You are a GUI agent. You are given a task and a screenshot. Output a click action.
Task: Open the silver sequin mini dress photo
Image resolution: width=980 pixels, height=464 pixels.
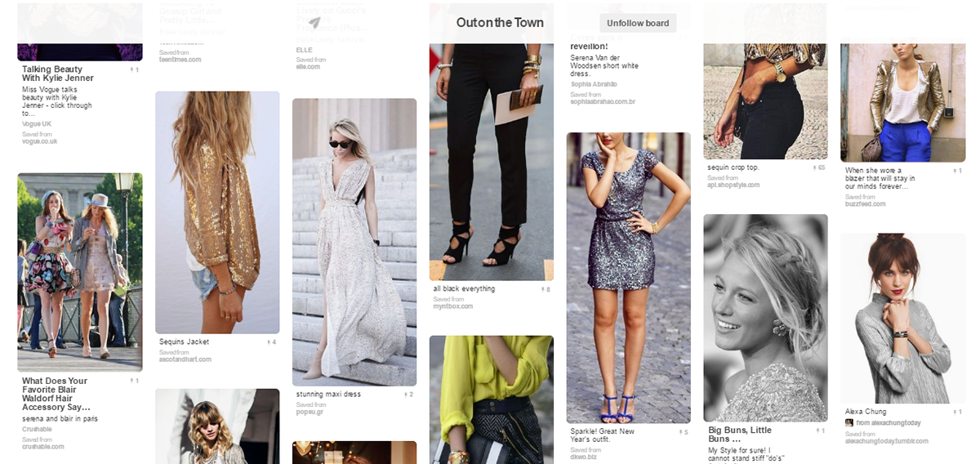pos(629,279)
